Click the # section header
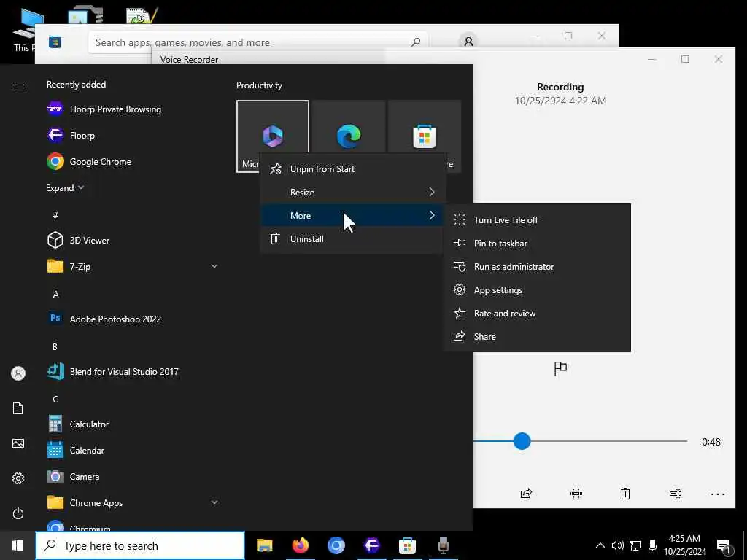 [55, 215]
